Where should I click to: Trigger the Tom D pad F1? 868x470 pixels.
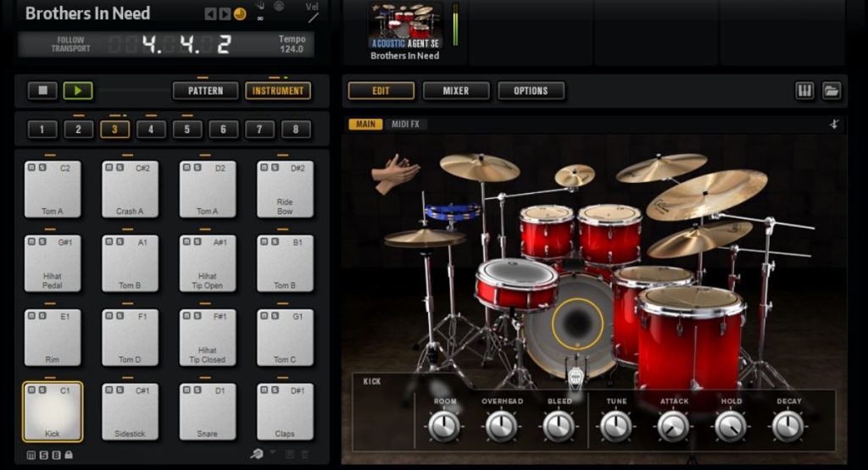[x=130, y=337]
